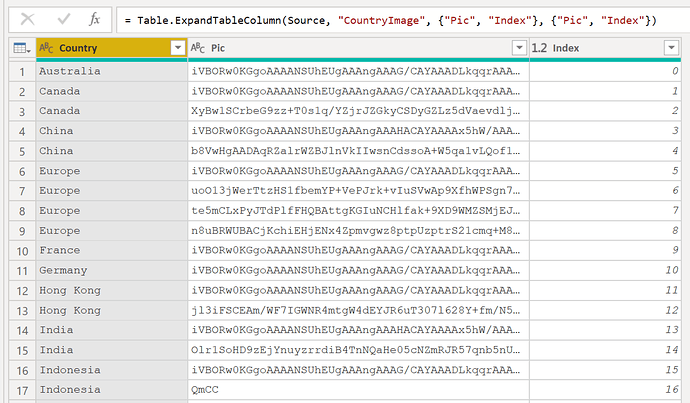This screenshot has width=690, height=403.
Task: Select the Pic cell in the France row
Action: coord(358,250)
